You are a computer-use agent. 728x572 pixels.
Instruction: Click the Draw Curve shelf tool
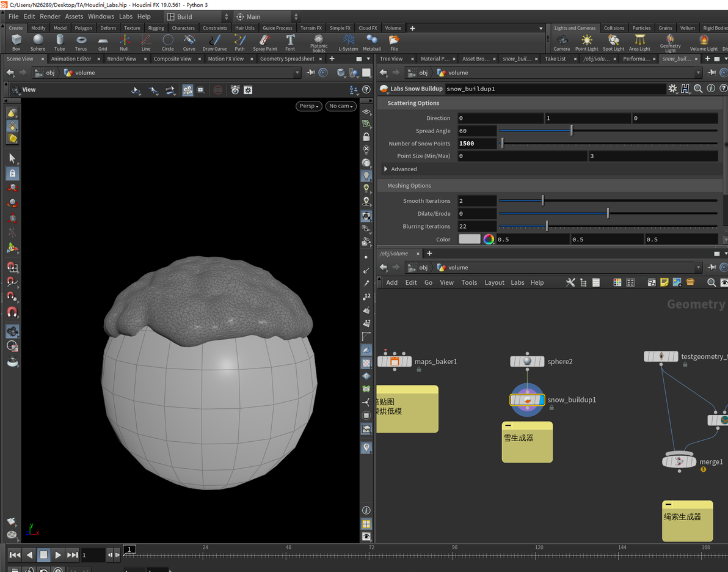pos(214,42)
